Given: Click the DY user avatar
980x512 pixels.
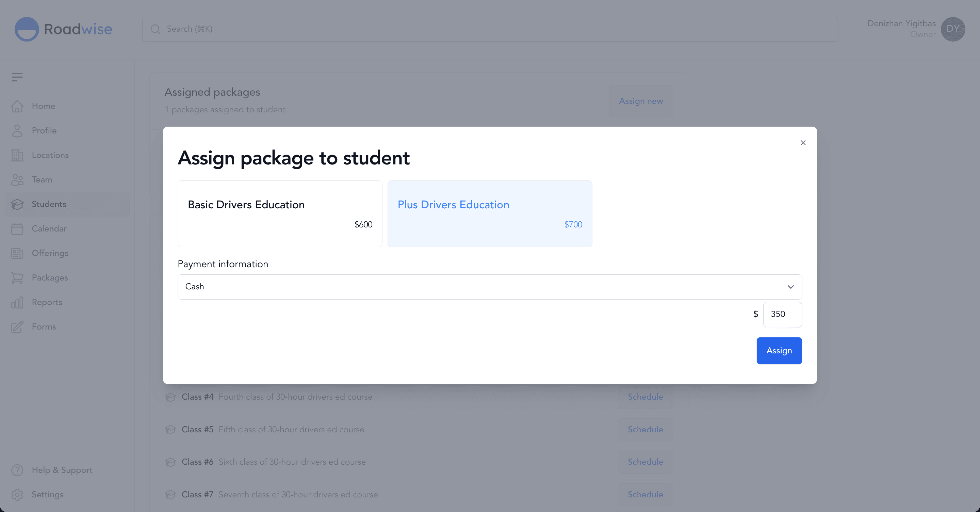Looking at the screenshot, I should 953,29.
